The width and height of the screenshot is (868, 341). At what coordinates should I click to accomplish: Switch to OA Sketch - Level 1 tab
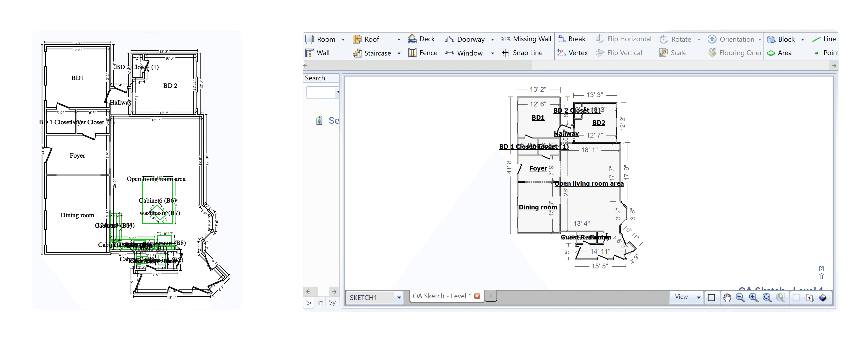(442, 296)
